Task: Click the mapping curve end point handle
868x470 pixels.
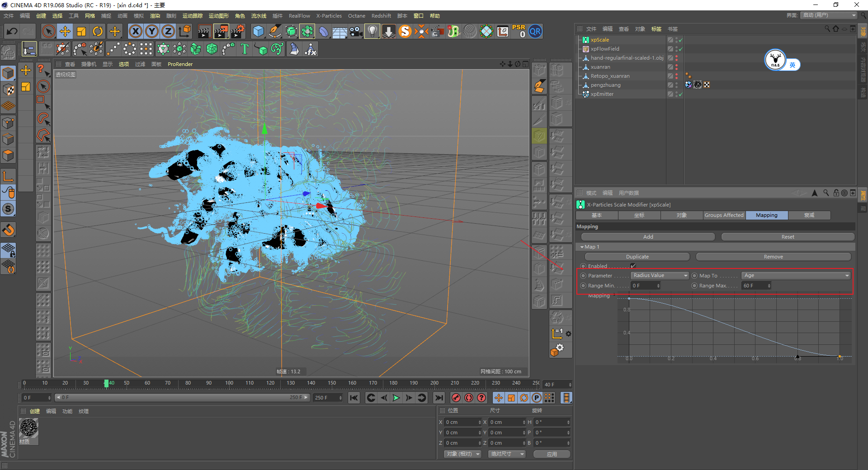Action: [x=840, y=357]
